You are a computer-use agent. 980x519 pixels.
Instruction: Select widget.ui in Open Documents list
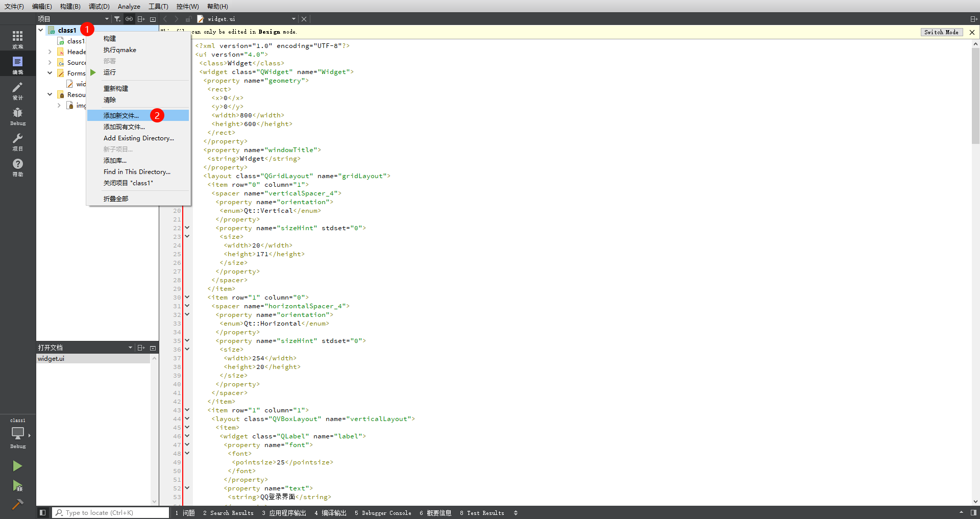point(93,359)
